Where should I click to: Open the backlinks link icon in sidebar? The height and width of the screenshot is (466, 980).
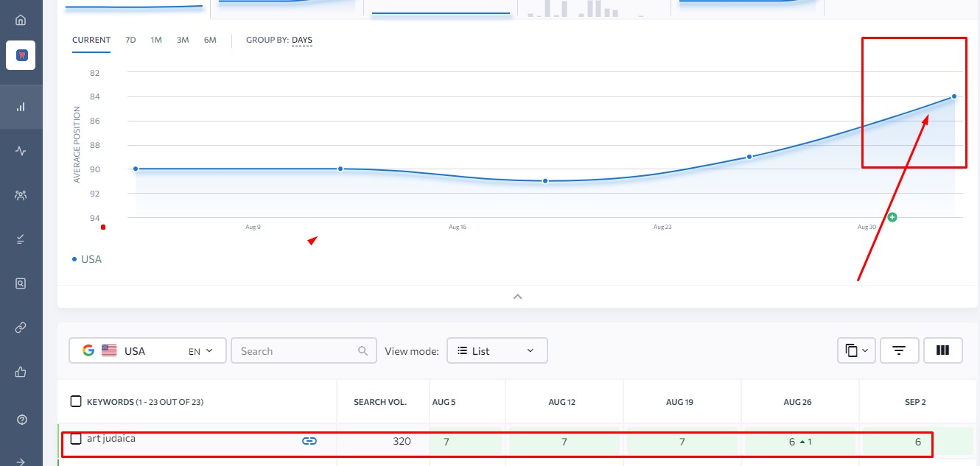(x=20, y=327)
